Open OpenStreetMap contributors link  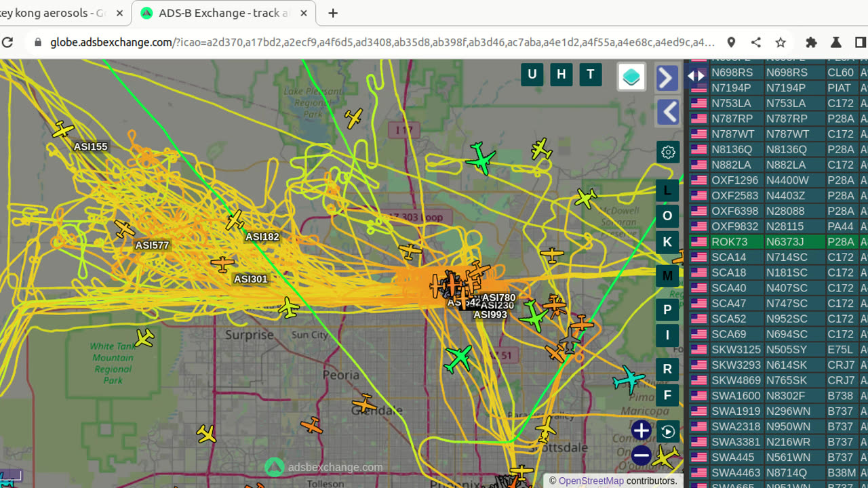(591, 481)
